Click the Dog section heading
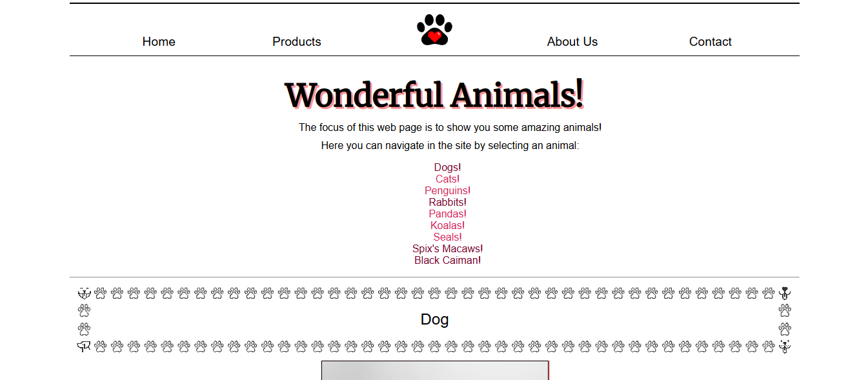This screenshot has width=868, height=380. 434,319
